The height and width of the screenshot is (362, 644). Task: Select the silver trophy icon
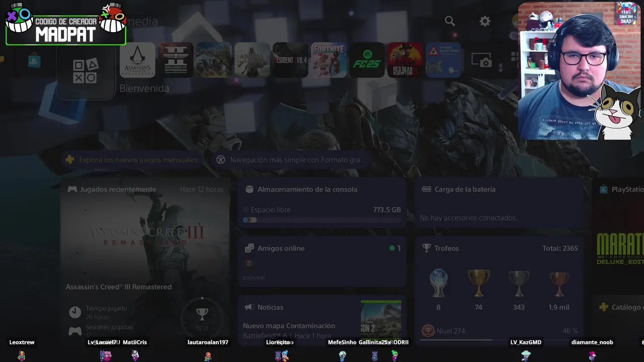click(519, 283)
